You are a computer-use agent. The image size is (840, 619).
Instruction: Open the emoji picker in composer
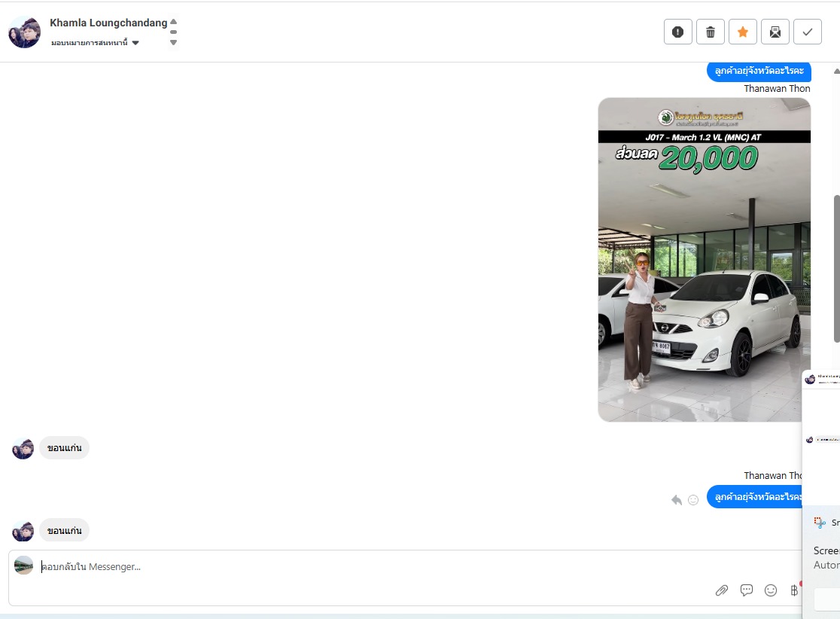point(770,590)
